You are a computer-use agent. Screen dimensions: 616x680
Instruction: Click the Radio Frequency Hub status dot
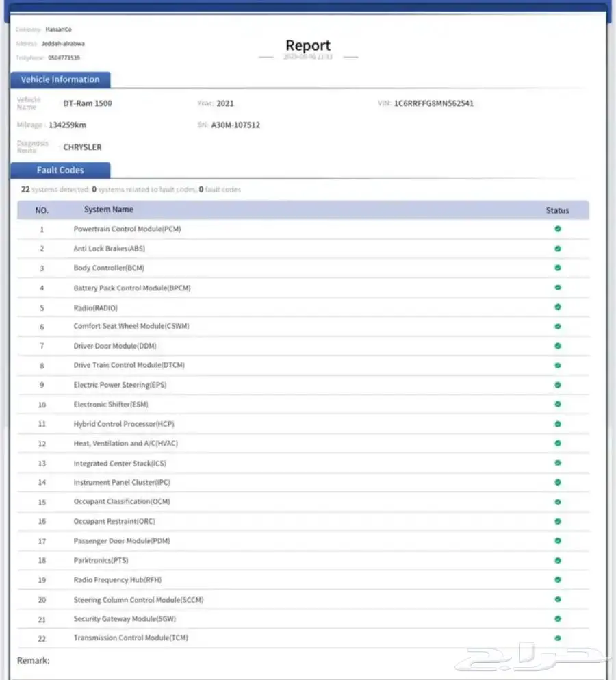coord(557,580)
